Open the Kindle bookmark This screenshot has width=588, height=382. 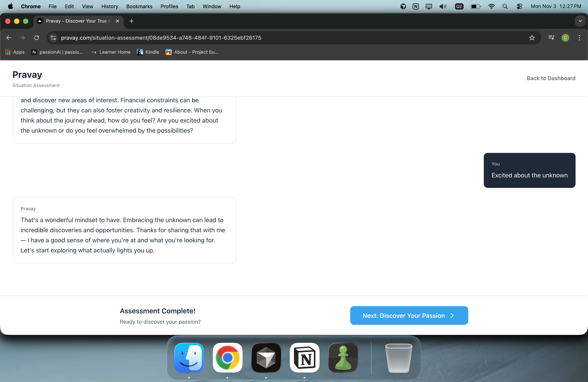(148, 52)
